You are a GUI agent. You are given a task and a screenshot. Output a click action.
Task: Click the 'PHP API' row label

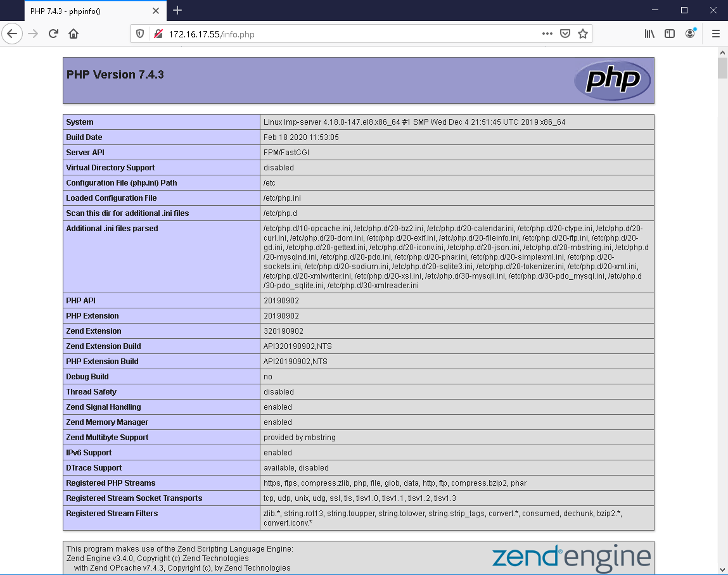pos(81,301)
